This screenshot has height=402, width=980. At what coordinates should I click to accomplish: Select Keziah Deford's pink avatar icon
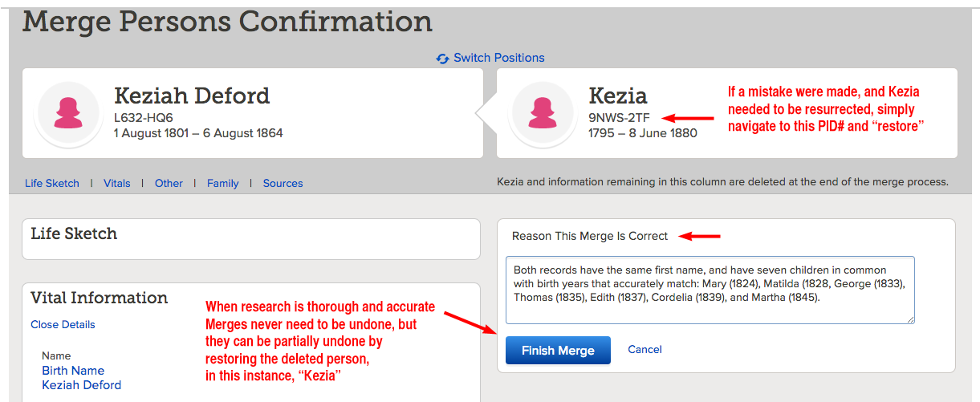tap(70, 113)
